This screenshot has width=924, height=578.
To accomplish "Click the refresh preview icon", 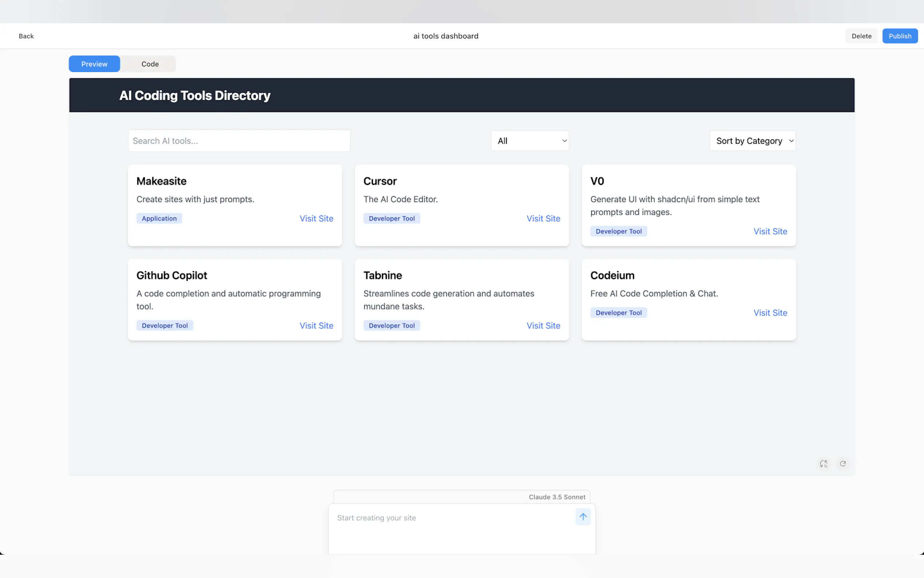I will pyautogui.click(x=843, y=464).
